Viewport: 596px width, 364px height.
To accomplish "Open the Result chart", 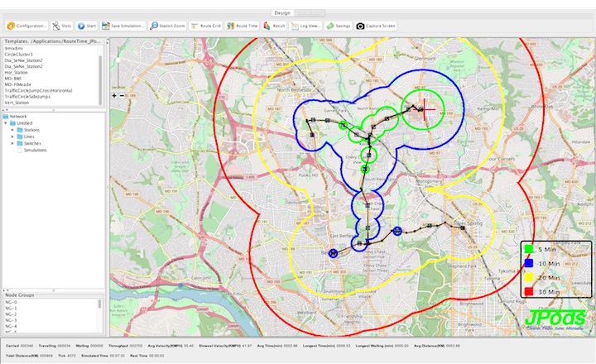I will (275, 26).
